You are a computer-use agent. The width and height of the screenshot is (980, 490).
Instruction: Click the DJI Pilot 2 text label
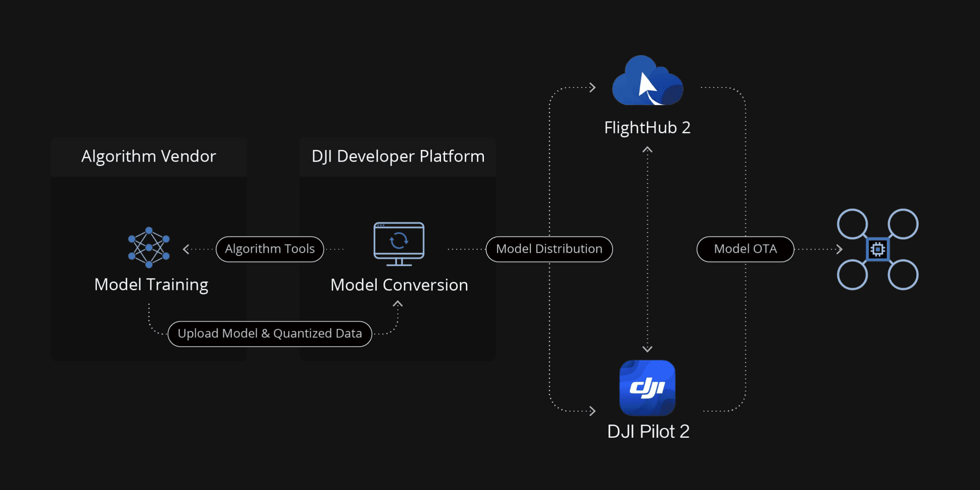648,432
